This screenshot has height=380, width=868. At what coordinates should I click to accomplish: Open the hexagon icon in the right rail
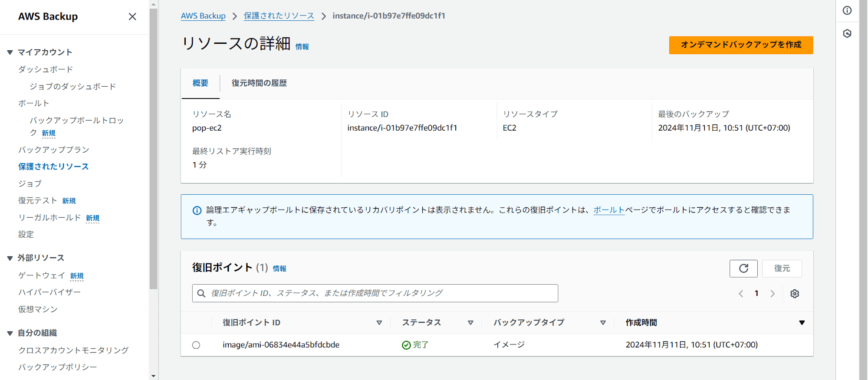point(847,33)
